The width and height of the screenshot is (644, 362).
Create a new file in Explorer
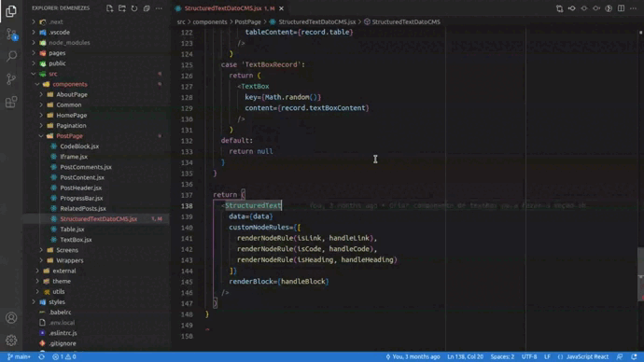tap(109, 8)
